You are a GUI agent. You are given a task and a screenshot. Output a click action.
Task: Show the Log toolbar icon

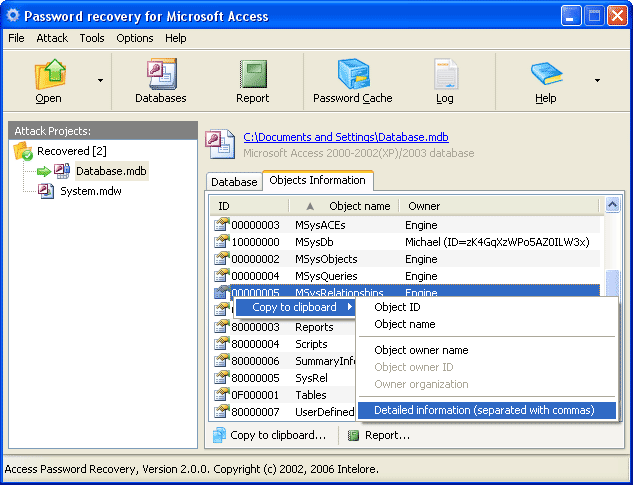click(x=445, y=74)
